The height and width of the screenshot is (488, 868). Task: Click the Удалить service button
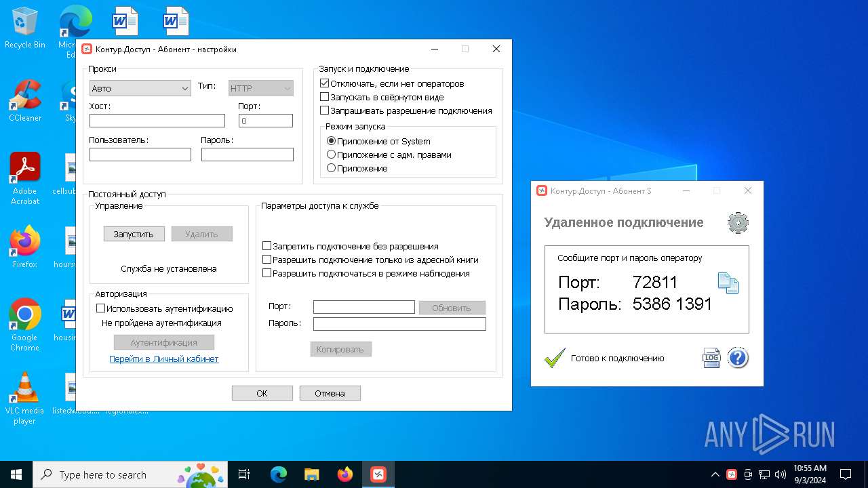pyautogui.click(x=201, y=234)
